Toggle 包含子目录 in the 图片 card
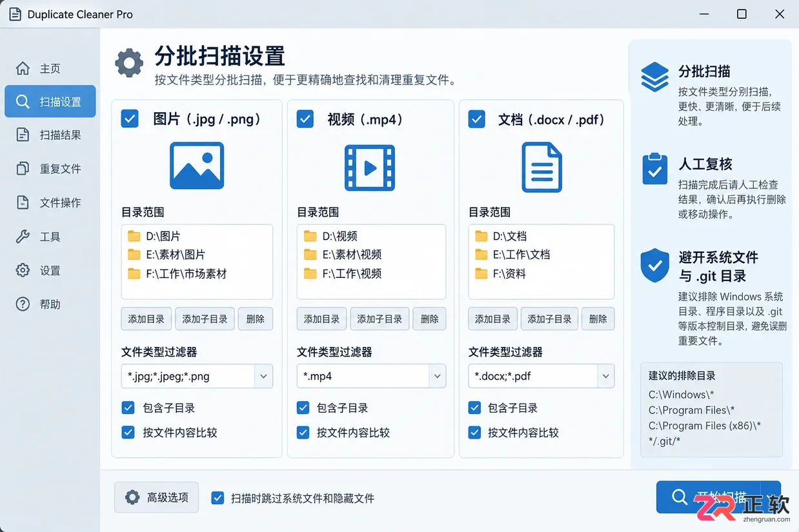This screenshot has height=532, width=799. click(x=128, y=408)
